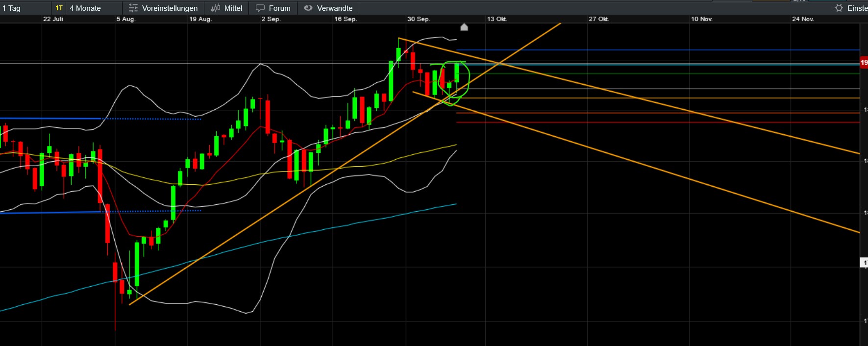
Task: Open chart settings with the gear icon
Action: click(839, 8)
